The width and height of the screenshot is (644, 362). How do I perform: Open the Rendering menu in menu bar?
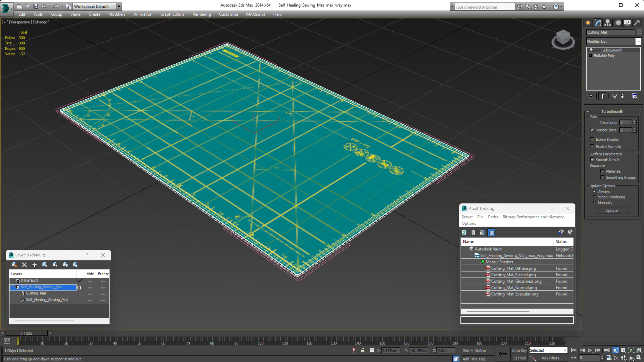point(201,14)
